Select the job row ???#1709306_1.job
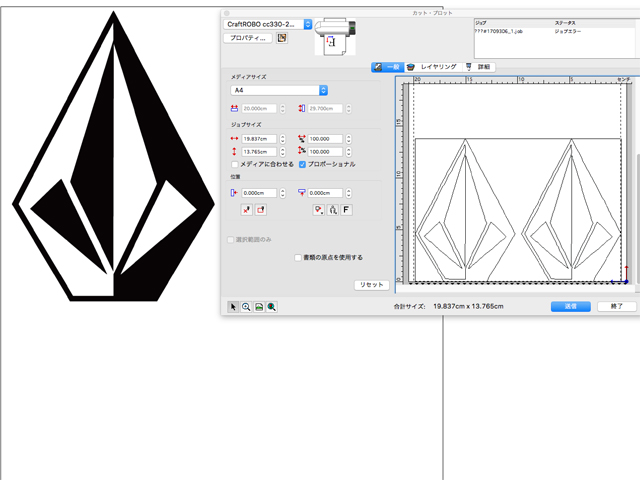Viewport: 640px width, 480px height. [x=557, y=31]
